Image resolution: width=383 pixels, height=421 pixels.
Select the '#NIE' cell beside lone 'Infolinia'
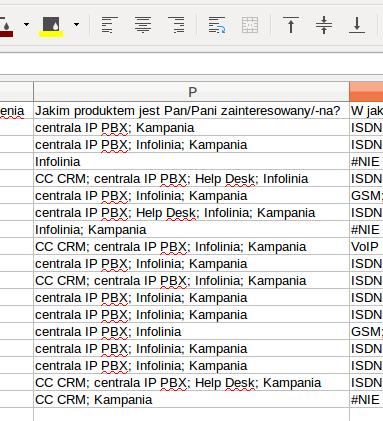click(366, 161)
